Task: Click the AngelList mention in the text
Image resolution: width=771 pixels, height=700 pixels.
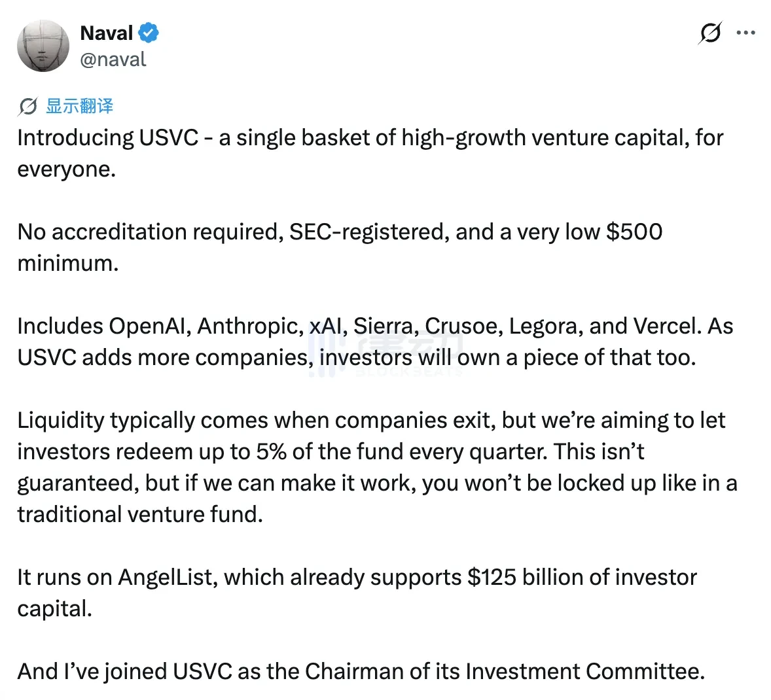Action: [x=160, y=577]
